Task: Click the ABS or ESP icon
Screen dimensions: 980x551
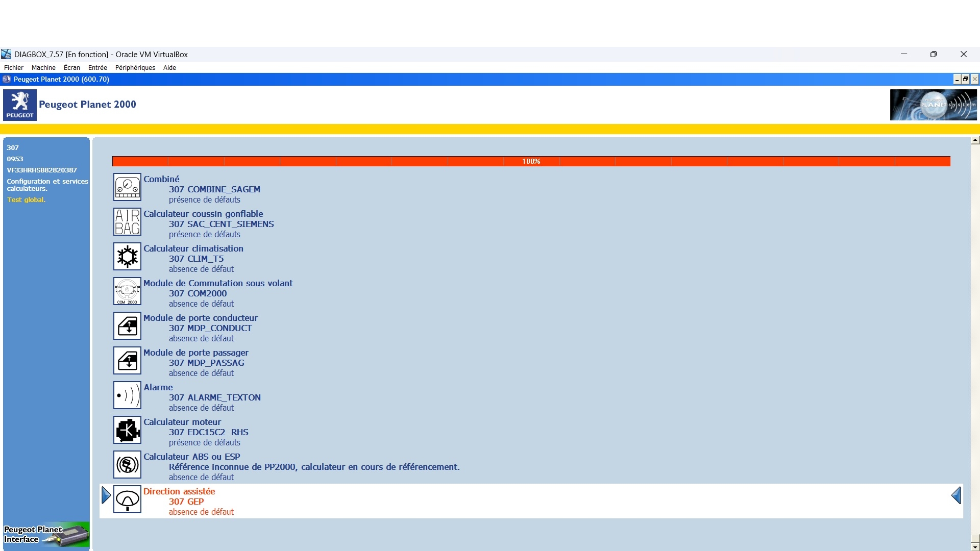Action: 127,465
